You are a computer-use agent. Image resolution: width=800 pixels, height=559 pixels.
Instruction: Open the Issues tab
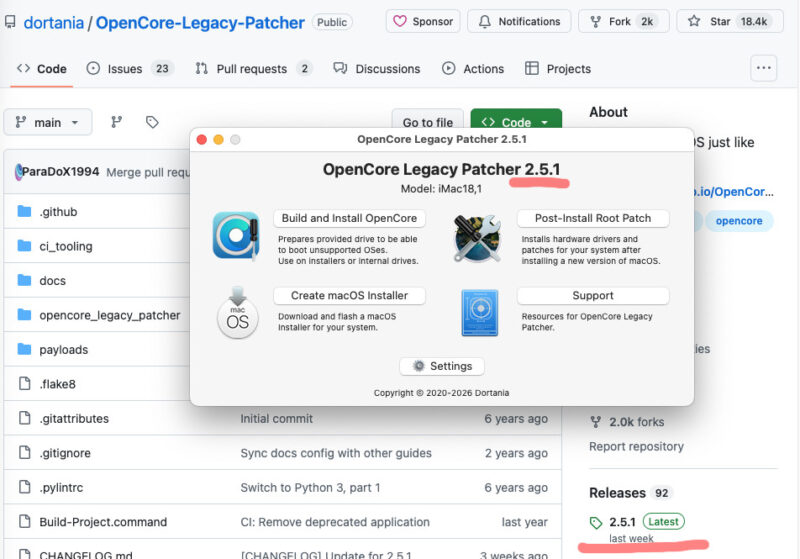[130, 69]
